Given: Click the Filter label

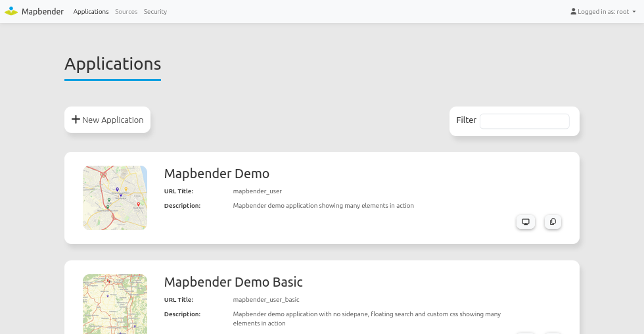Looking at the screenshot, I should pos(466,120).
